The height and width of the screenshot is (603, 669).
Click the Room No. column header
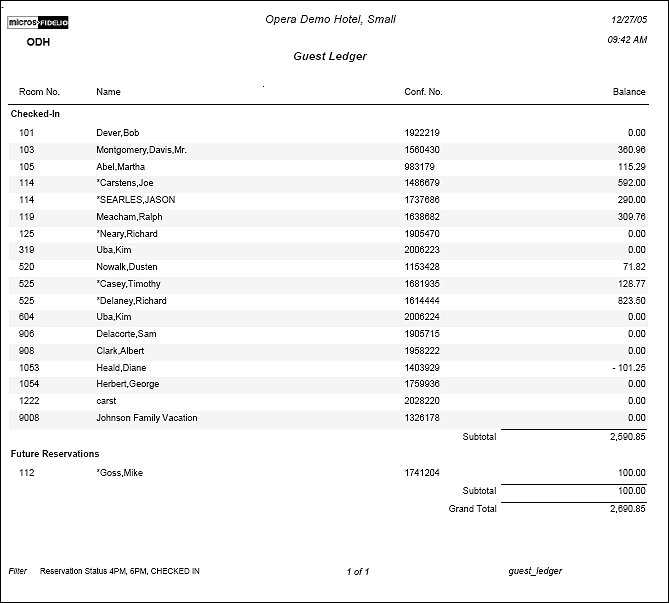(39, 92)
